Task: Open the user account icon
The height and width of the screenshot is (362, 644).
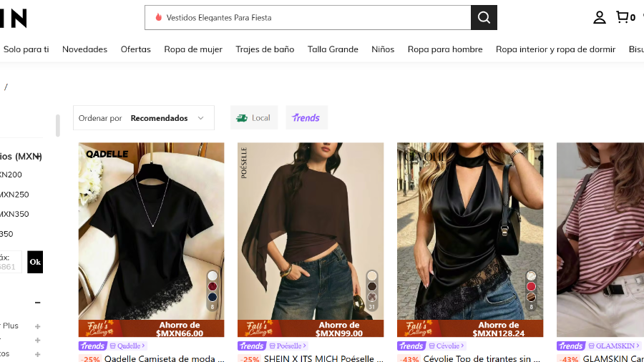Action: (x=599, y=18)
